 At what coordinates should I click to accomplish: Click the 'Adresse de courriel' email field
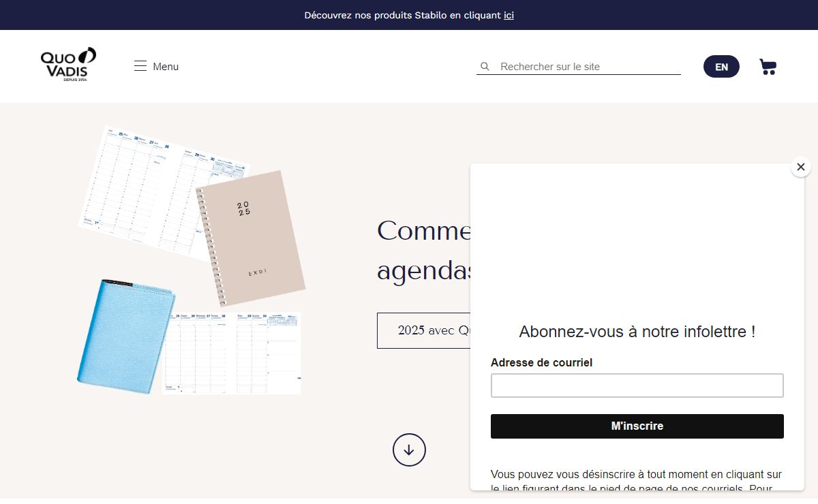[637, 385]
